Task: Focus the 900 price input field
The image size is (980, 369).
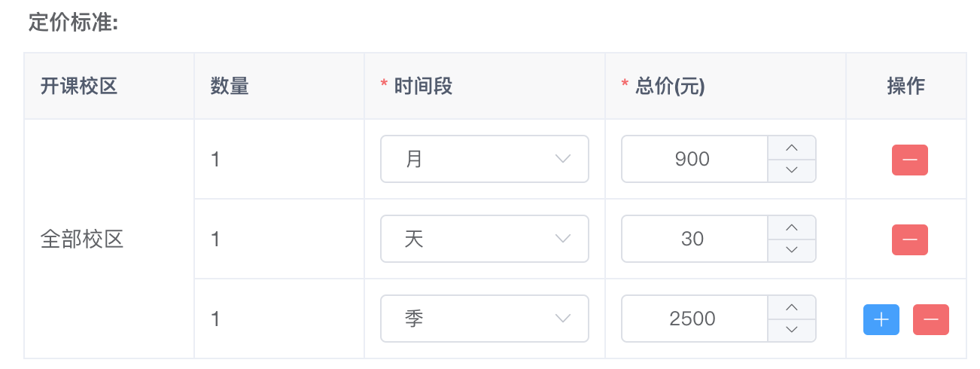Action: pos(694,159)
